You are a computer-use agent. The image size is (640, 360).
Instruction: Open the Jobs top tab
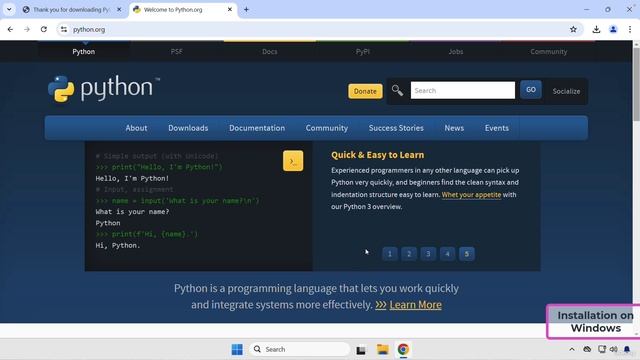(x=456, y=51)
